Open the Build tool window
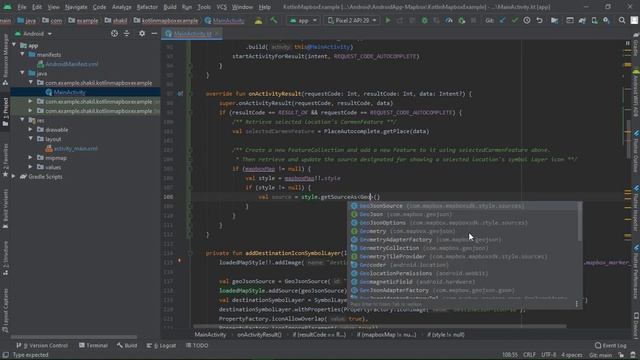 (127, 345)
